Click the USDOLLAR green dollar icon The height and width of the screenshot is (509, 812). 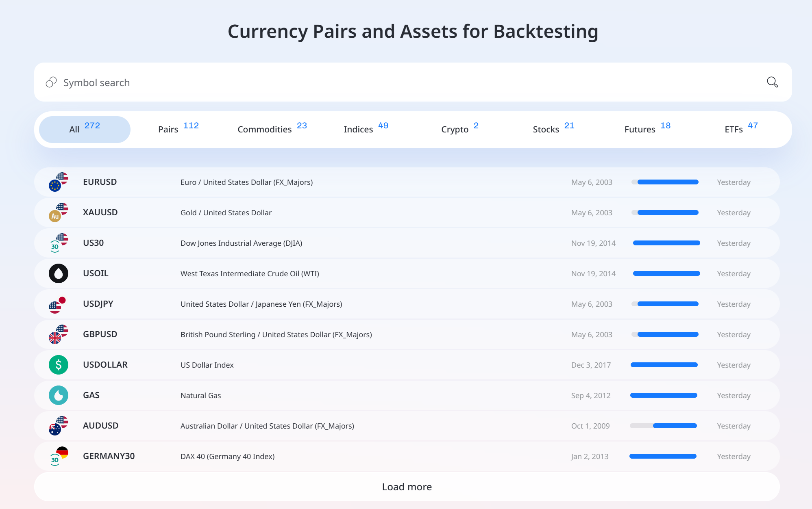pos(59,365)
